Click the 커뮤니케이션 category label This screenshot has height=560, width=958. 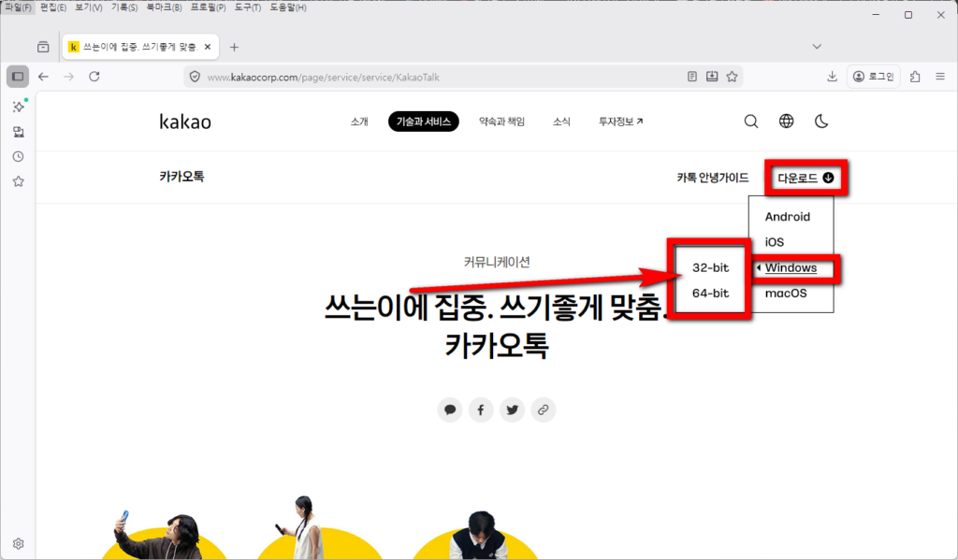click(497, 262)
